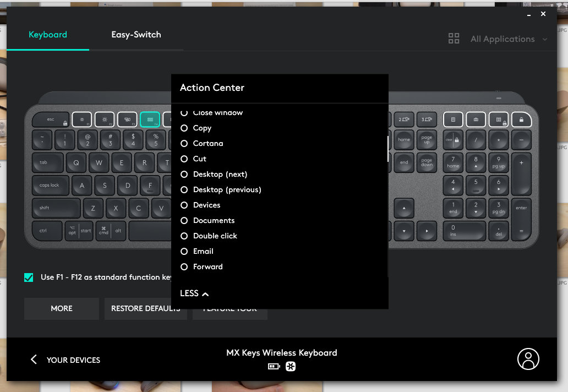
Task: Click the MORE button
Action: (62, 309)
